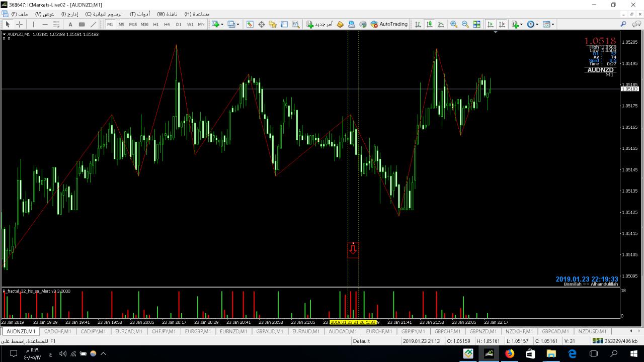Open the Market Watch panel icon

[250, 24]
